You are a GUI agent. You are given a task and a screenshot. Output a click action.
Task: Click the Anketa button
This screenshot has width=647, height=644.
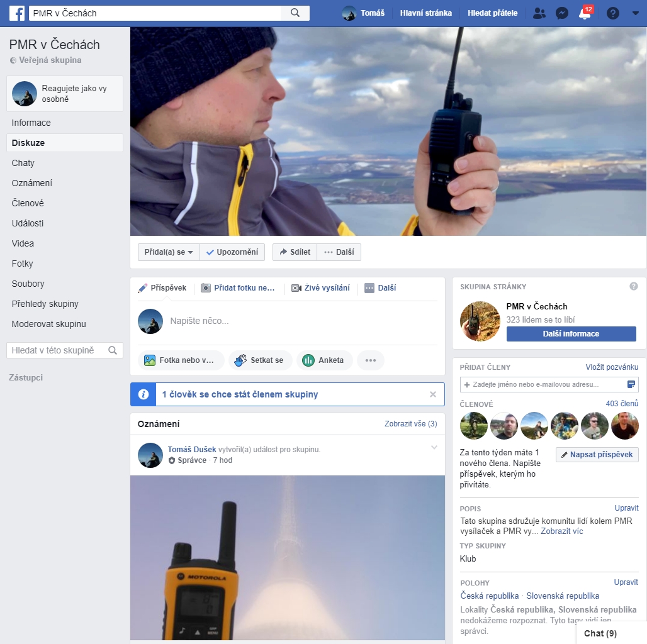pyautogui.click(x=325, y=360)
